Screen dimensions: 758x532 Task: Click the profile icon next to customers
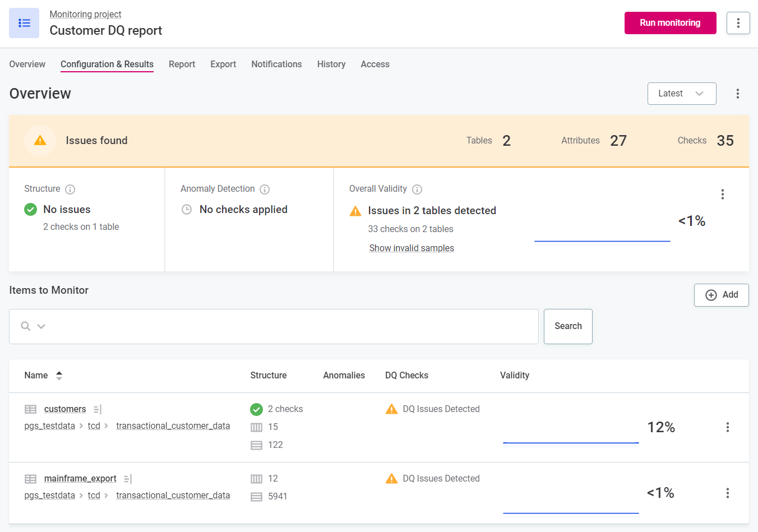point(98,410)
